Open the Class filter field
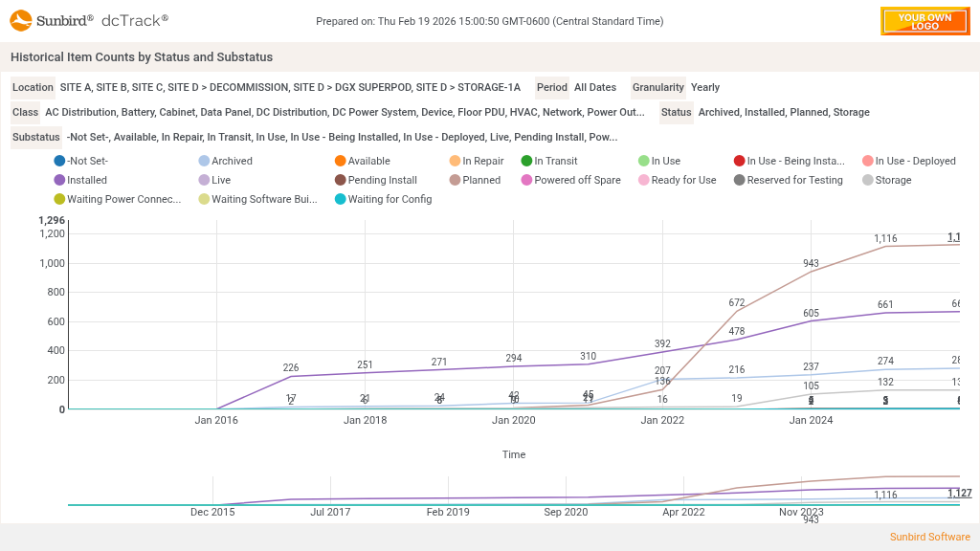The width and height of the screenshot is (980, 551). pyautogui.click(x=345, y=112)
